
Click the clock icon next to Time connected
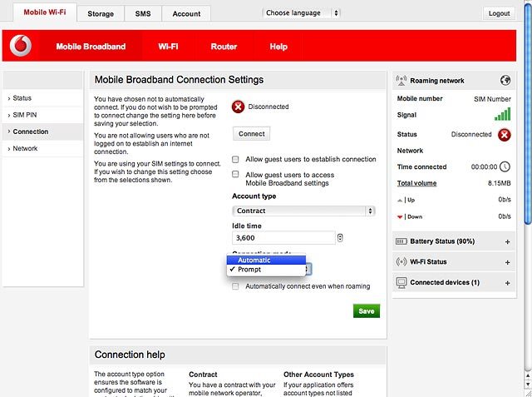pos(505,166)
